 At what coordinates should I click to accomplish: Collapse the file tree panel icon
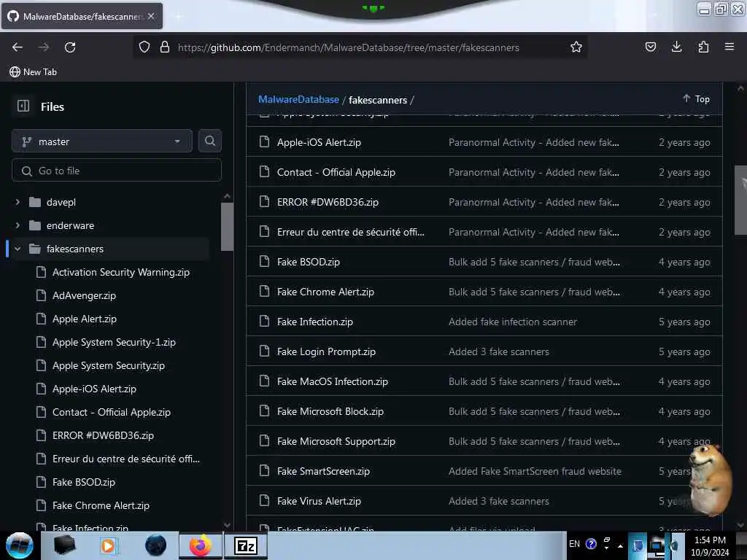tap(23, 106)
